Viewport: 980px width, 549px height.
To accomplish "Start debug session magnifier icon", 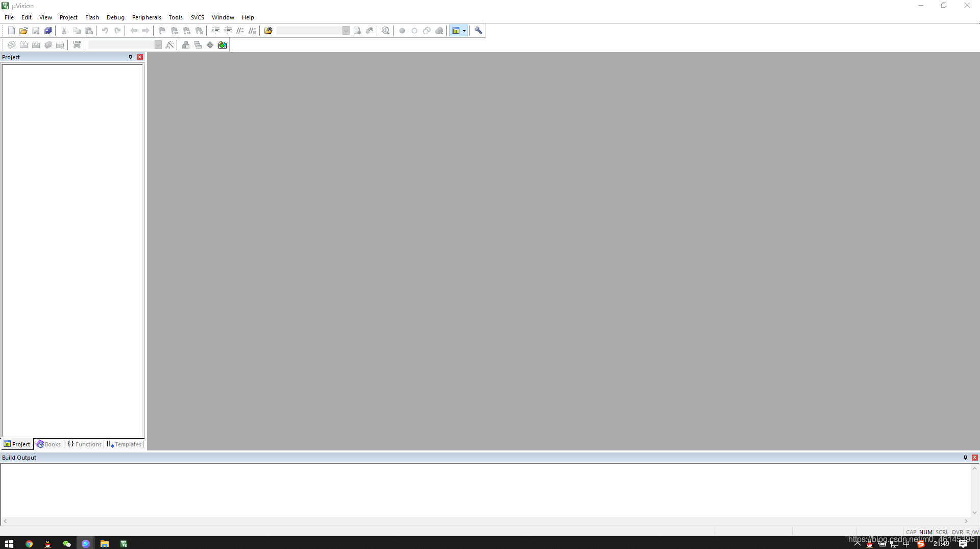I will [386, 31].
